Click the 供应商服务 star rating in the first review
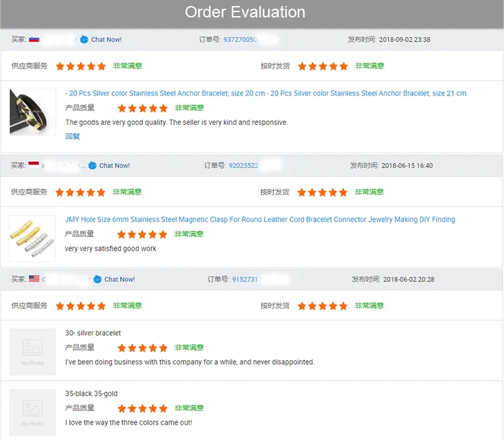The height and width of the screenshot is (440, 504). [81, 67]
